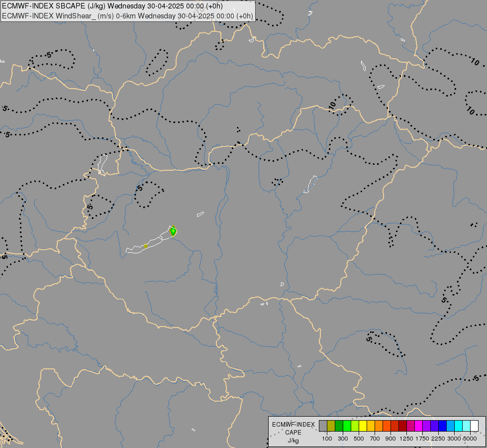Click the legend value 2250
Image resolution: width=487 pixels, height=448 pixels.
pos(438,439)
